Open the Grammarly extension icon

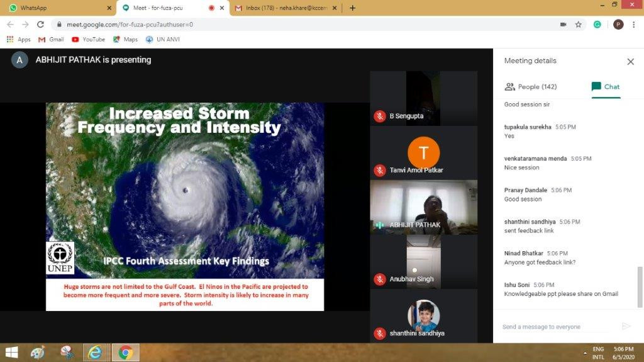[597, 25]
